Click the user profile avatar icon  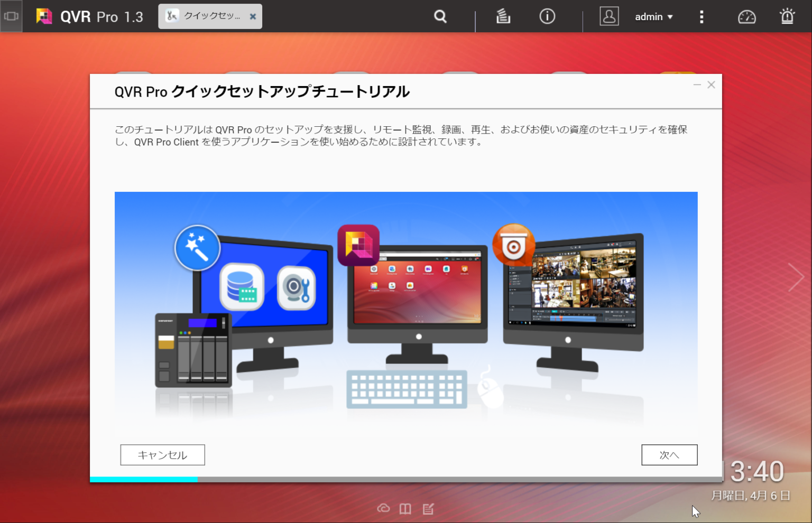point(609,16)
